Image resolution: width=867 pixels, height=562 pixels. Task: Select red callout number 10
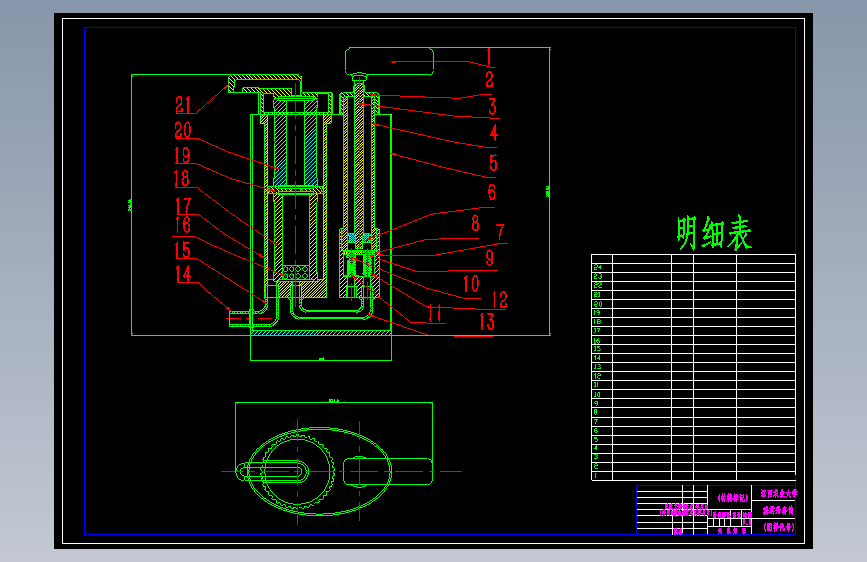pyautogui.click(x=471, y=284)
